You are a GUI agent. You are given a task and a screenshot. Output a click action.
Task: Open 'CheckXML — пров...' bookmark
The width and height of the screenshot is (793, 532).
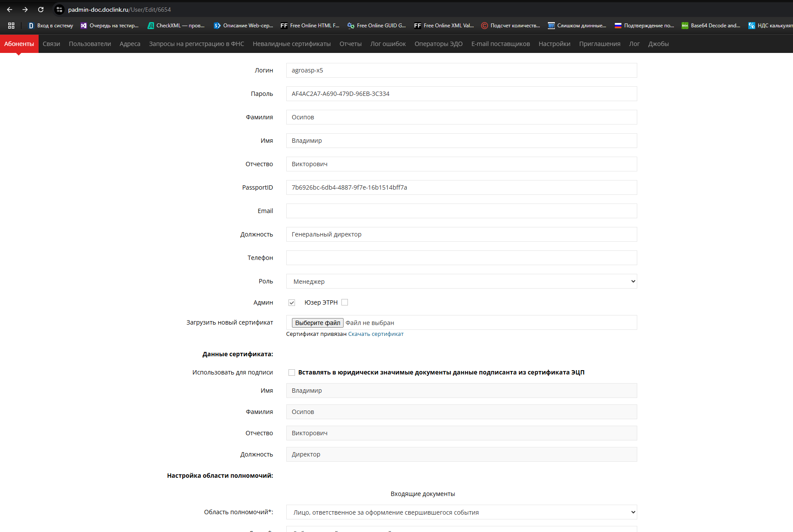[x=176, y=26]
